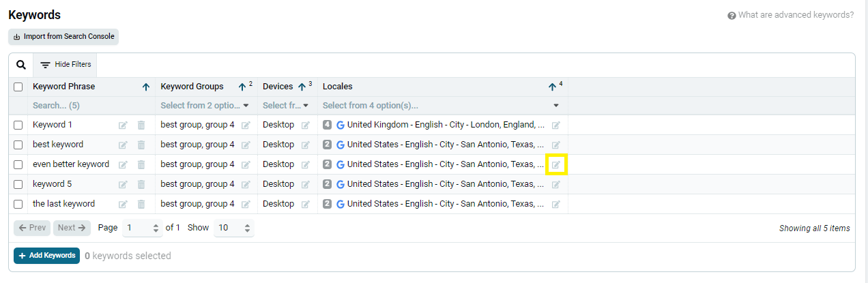The width and height of the screenshot is (868, 283).
Task: Edit keyword groups for the last keyword
Action: (246, 204)
